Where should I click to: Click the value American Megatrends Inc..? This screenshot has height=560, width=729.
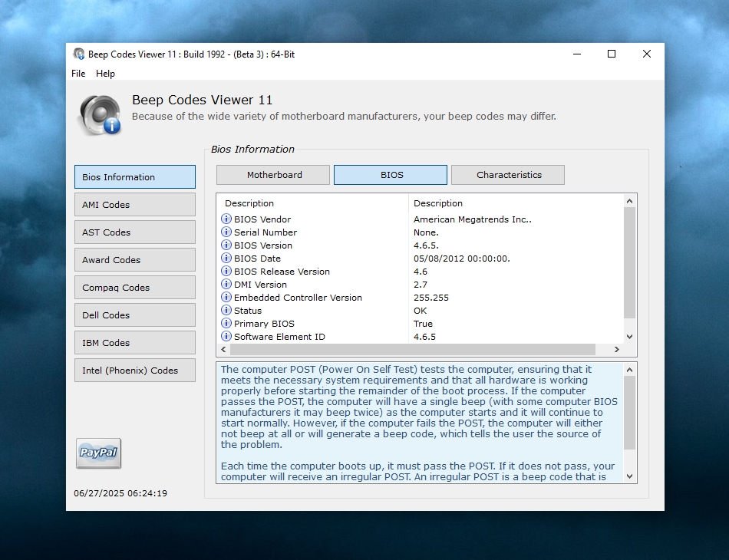point(473,219)
